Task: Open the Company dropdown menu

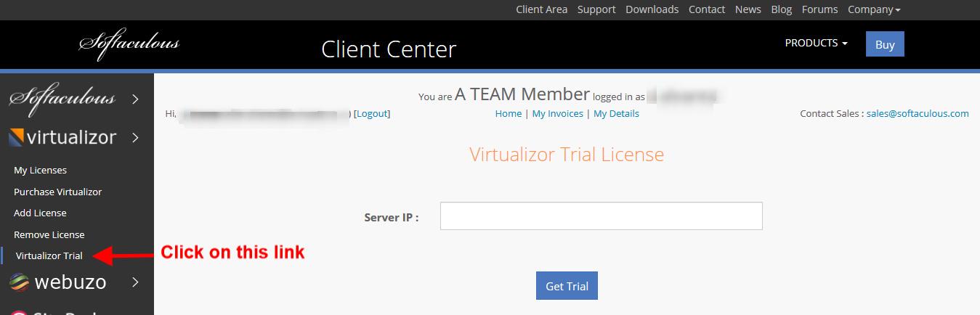Action: (x=874, y=9)
